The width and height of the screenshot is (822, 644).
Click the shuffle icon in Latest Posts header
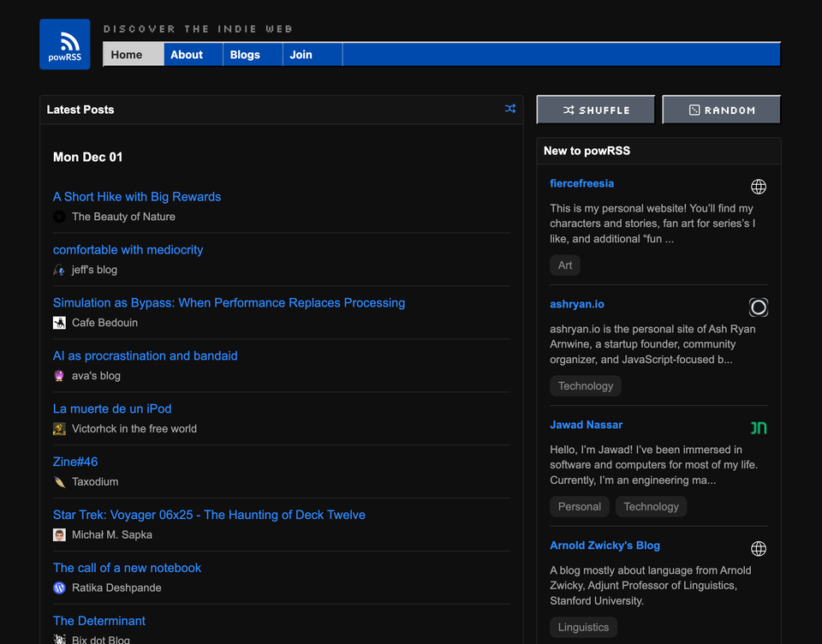[510, 109]
